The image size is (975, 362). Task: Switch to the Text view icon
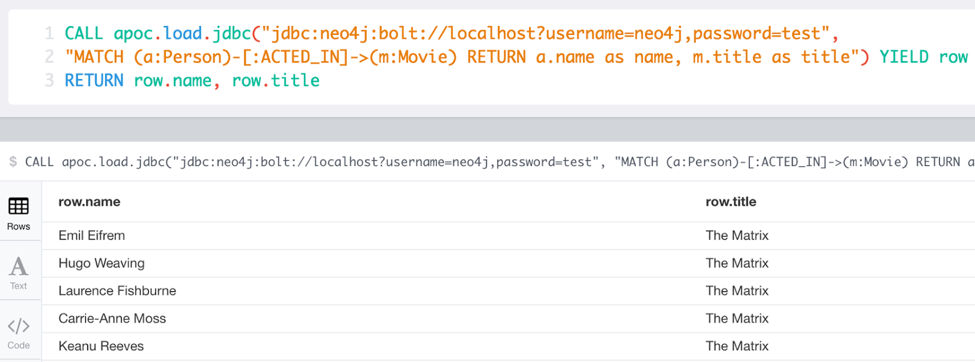[18, 267]
